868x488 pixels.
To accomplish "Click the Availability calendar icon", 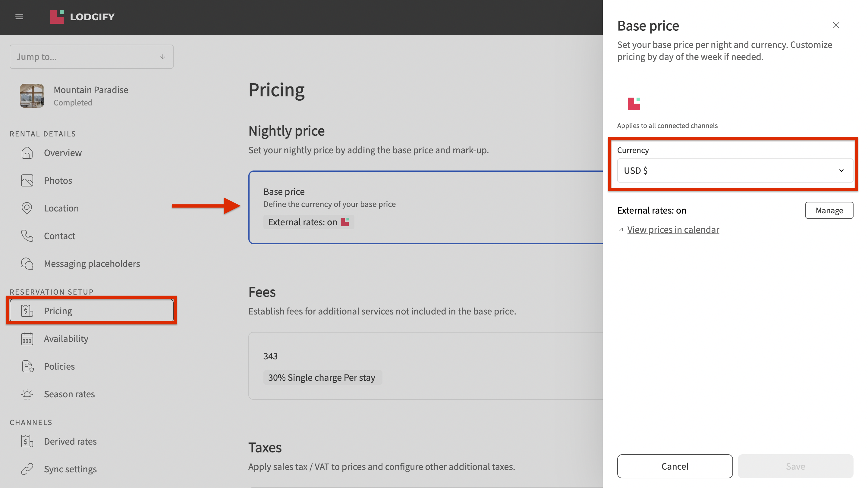I will click(27, 339).
